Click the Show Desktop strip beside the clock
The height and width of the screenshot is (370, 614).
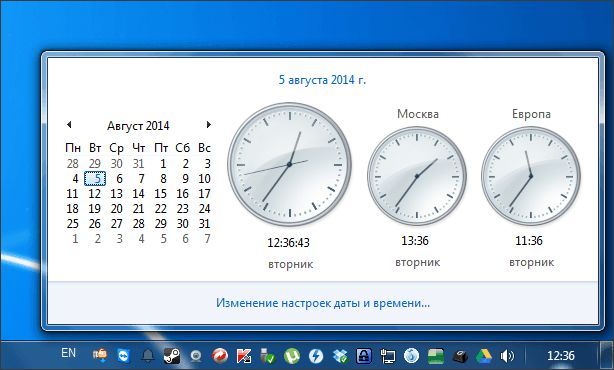607,356
